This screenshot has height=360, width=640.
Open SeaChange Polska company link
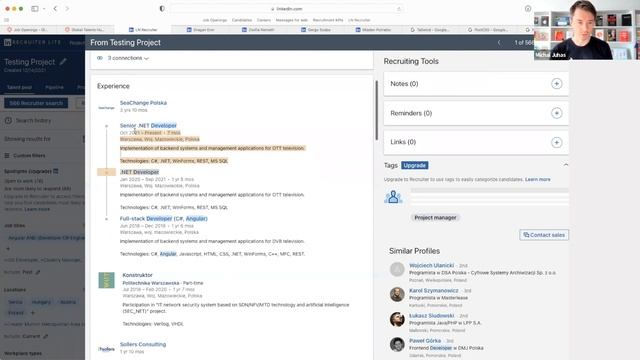pyautogui.click(x=143, y=103)
